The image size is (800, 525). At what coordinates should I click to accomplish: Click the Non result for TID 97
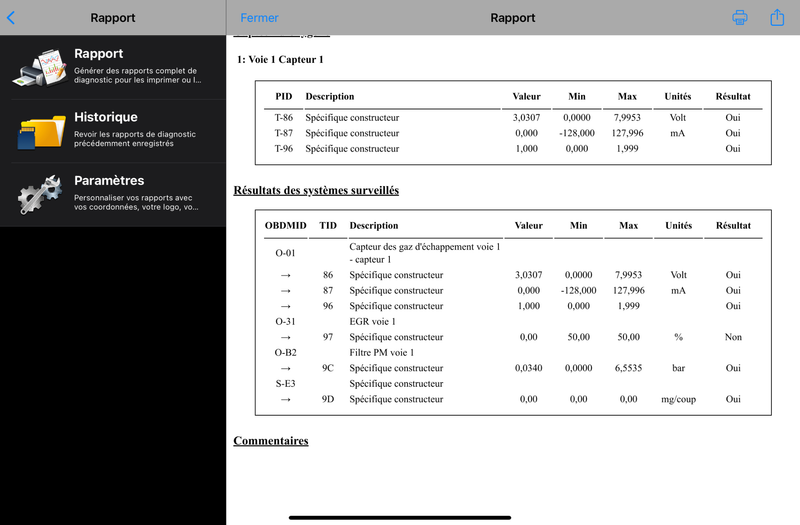pos(733,337)
